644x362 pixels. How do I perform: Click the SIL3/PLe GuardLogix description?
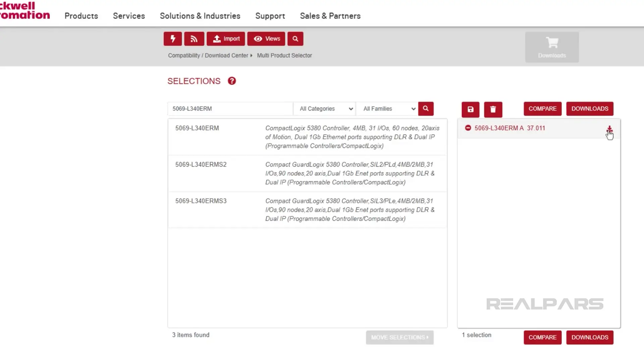coord(350,210)
